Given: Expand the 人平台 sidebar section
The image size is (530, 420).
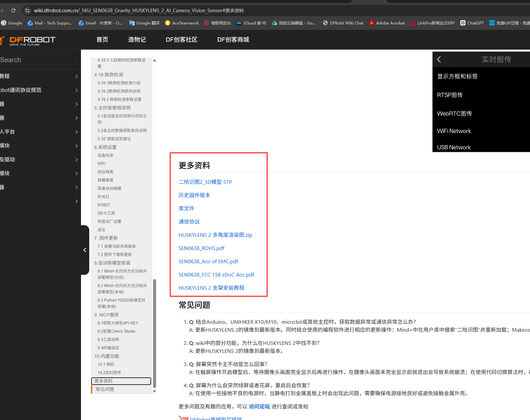Looking at the screenshot, I should tap(40, 132).
